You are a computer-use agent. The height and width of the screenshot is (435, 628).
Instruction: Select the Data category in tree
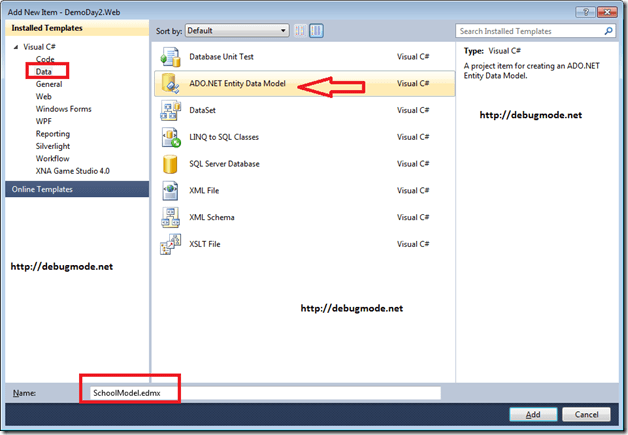point(46,72)
